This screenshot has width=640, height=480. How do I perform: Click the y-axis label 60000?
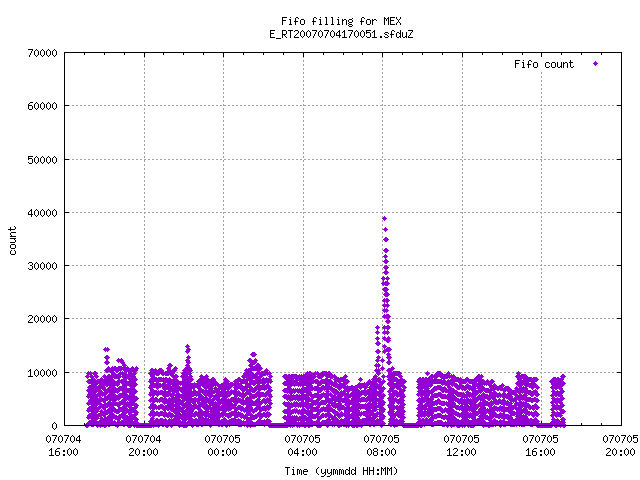[42, 106]
